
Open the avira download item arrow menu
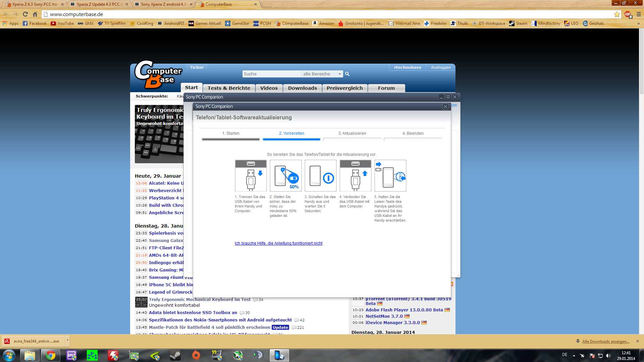pos(67,341)
